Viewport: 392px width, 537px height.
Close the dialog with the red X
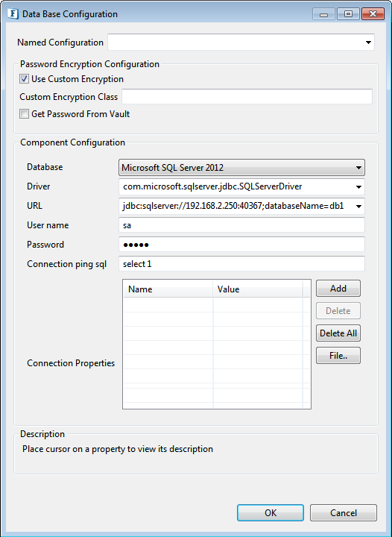pos(373,14)
